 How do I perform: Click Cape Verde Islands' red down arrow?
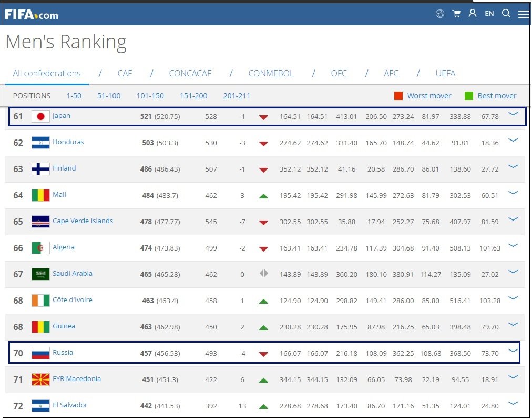263,223
